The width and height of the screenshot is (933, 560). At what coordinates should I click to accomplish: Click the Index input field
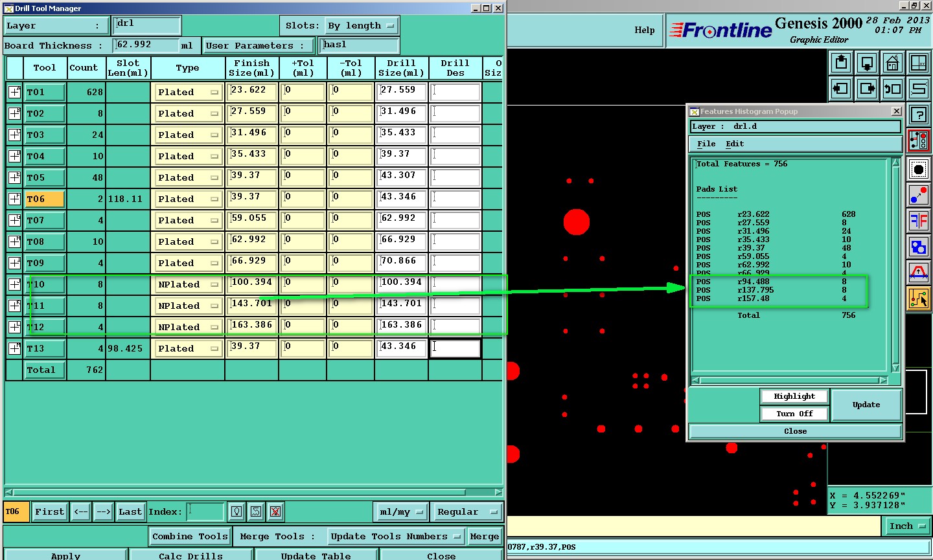[x=205, y=511]
